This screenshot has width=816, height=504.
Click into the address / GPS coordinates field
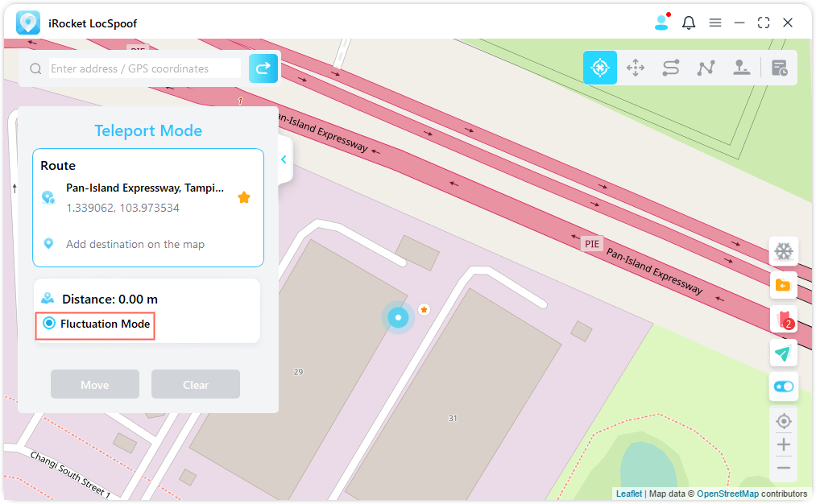click(x=145, y=68)
